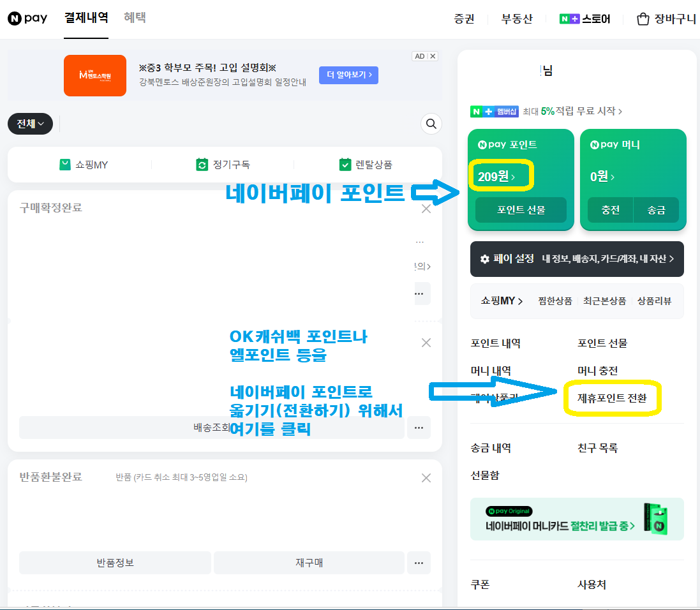Click the 더 알아보기 ad button

[x=348, y=75]
